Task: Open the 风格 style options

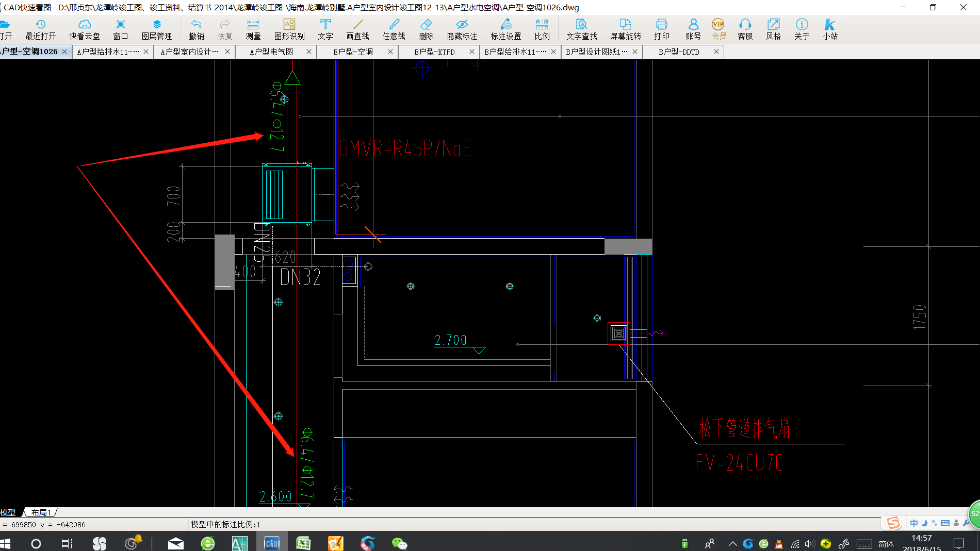Action: pos(774,29)
